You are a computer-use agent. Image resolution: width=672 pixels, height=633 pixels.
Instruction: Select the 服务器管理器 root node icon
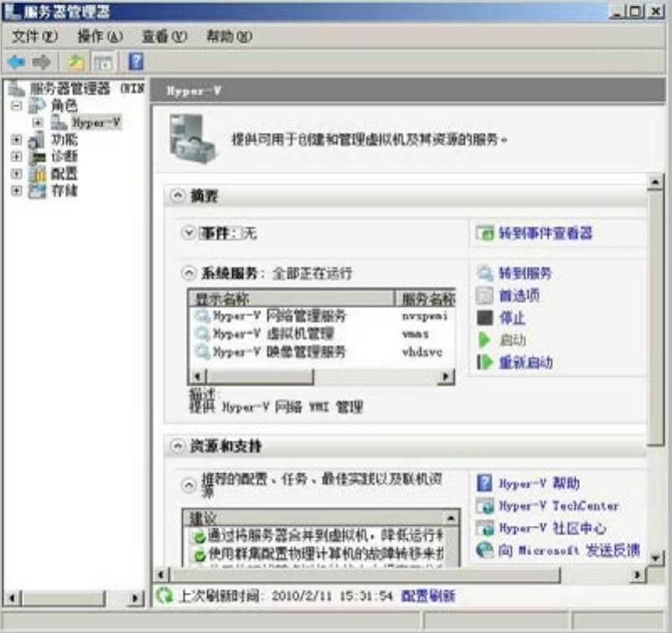pyautogui.click(x=17, y=89)
